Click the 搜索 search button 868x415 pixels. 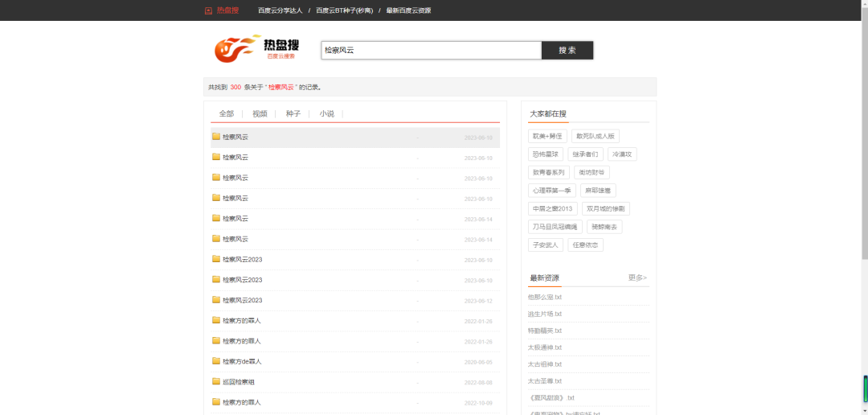[x=567, y=51]
